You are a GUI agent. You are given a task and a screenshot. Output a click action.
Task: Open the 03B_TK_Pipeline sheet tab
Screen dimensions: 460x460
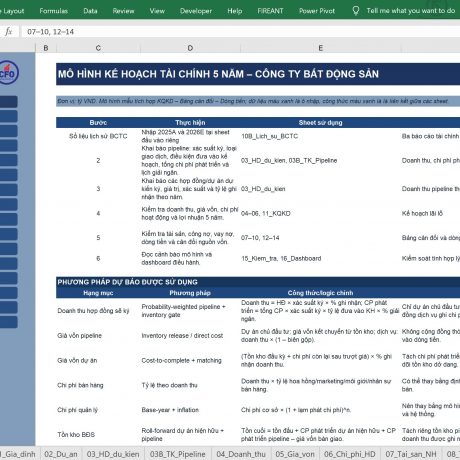coord(178,454)
